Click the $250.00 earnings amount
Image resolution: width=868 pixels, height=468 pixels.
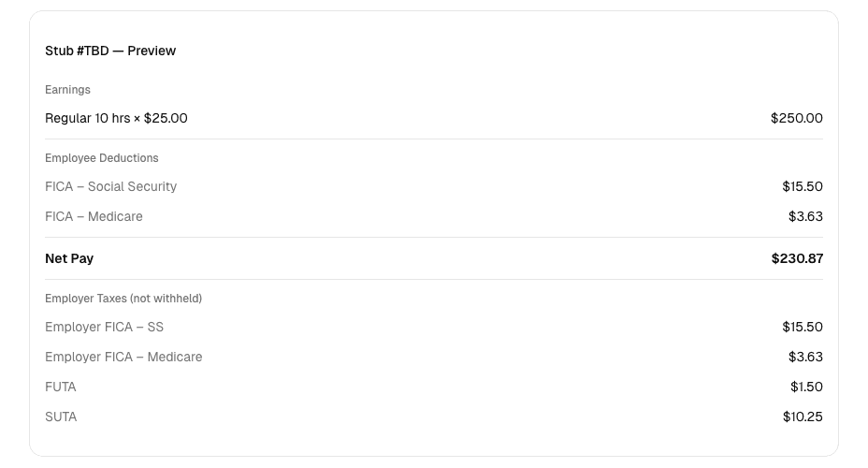click(797, 118)
